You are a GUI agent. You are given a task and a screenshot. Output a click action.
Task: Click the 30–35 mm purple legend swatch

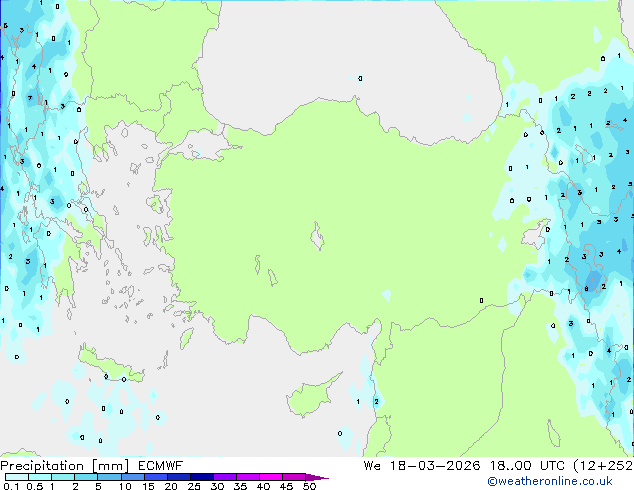pos(224,477)
